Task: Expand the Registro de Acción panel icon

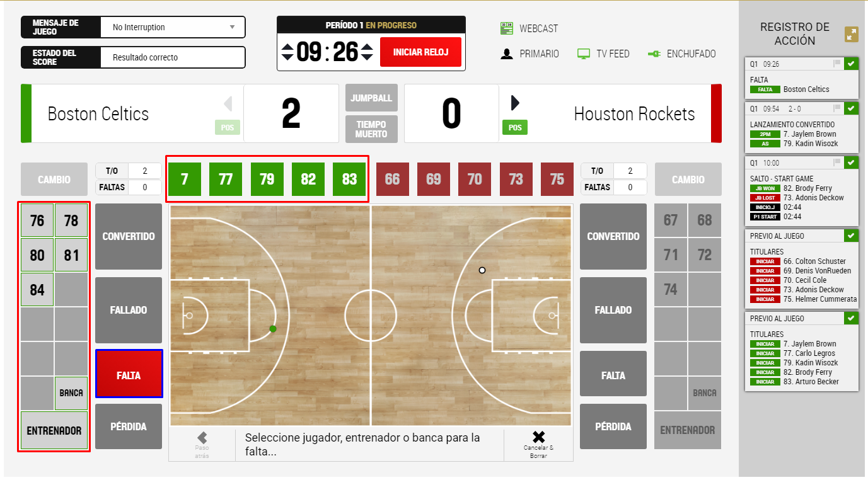Action: coord(852,35)
